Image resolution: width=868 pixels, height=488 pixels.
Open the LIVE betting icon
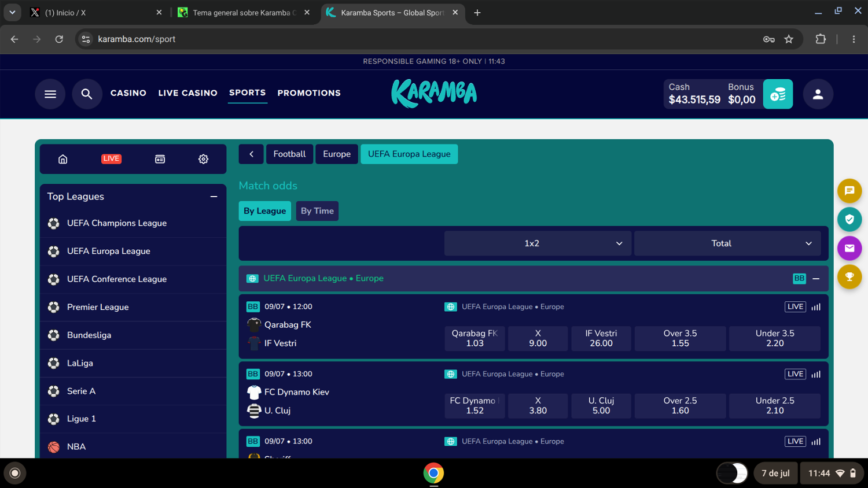[111, 158]
